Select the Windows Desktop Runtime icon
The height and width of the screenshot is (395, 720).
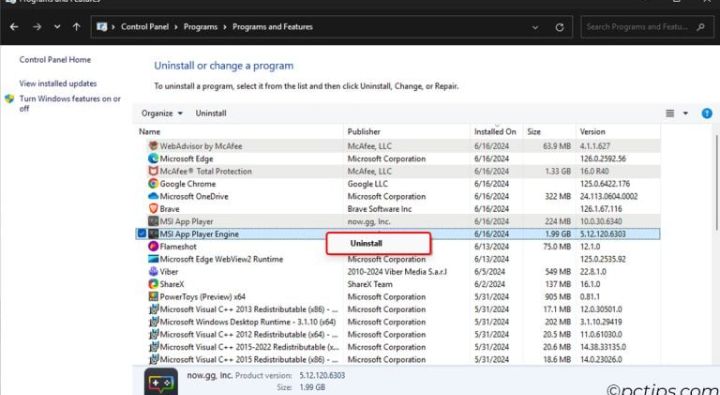(153, 322)
